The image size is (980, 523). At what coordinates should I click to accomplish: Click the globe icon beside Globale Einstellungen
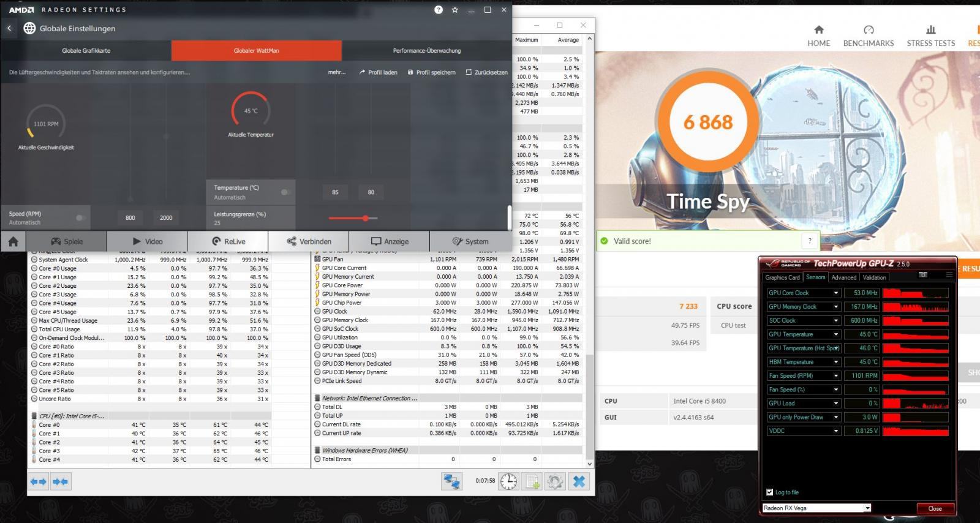click(x=29, y=28)
